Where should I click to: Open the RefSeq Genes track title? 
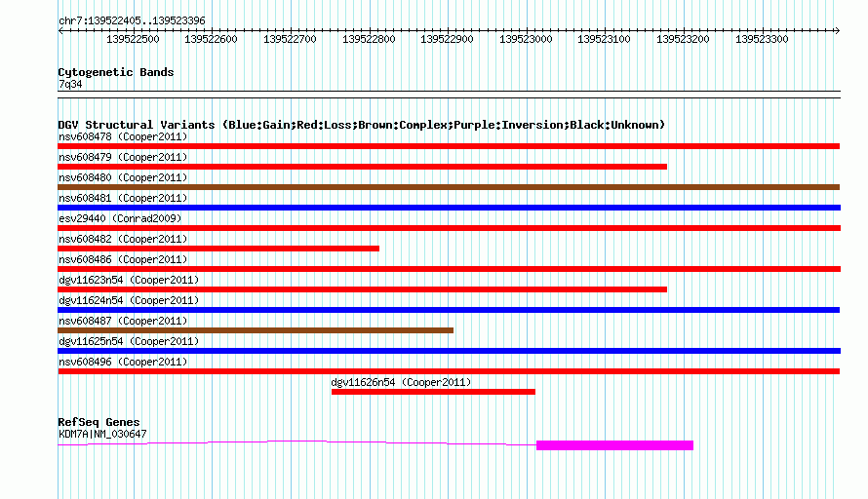pyautogui.click(x=99, y=422)
